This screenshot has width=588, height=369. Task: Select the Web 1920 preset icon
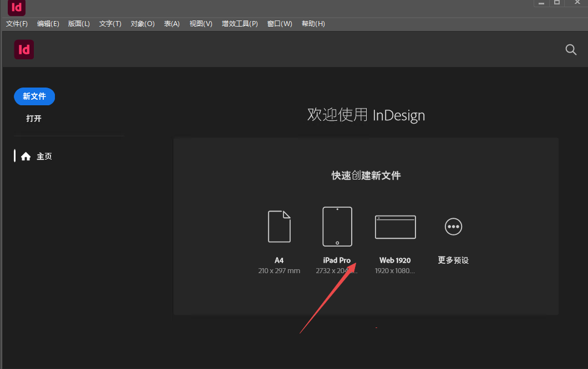(x=396, y=227)
